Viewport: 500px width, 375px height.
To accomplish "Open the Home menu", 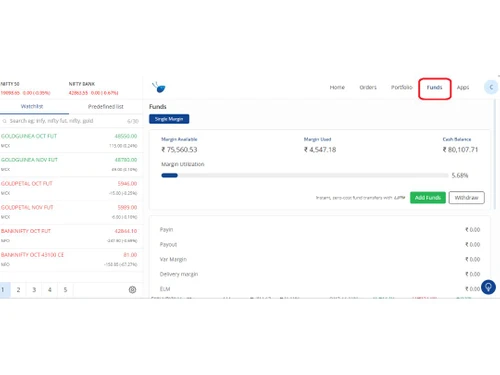I will click(337, 87).
